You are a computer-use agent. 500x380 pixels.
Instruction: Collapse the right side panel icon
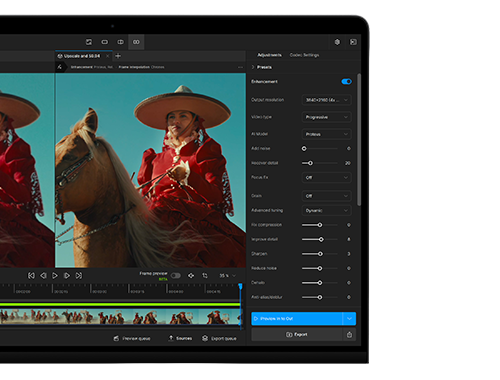[x=353, y=42]
